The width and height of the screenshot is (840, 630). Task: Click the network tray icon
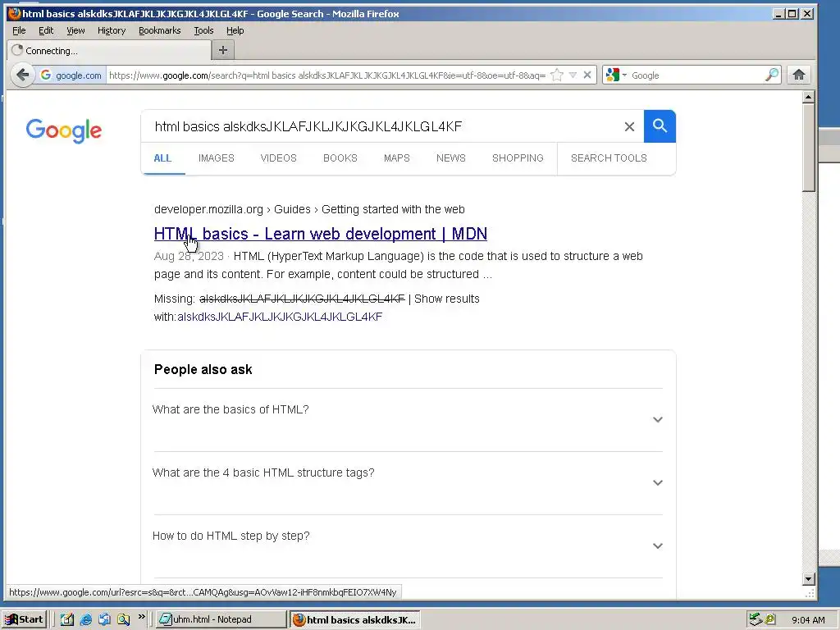(x=756, y=619)
